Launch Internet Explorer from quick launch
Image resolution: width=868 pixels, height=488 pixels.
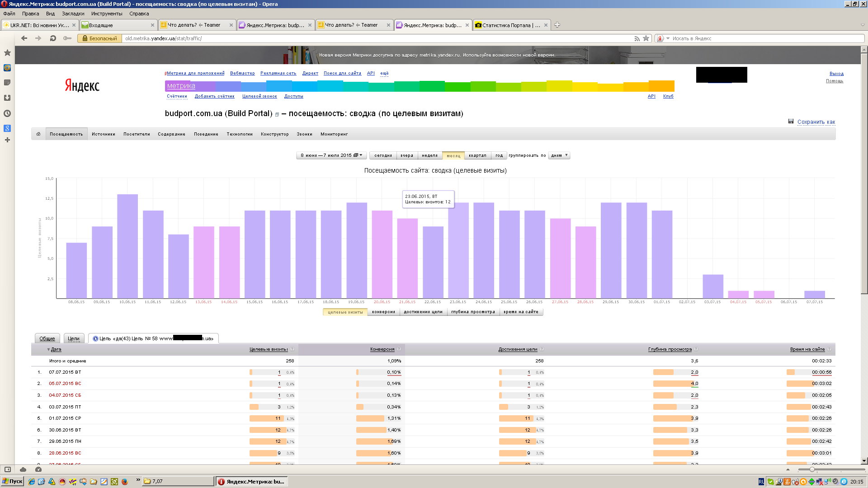(31, 482)
